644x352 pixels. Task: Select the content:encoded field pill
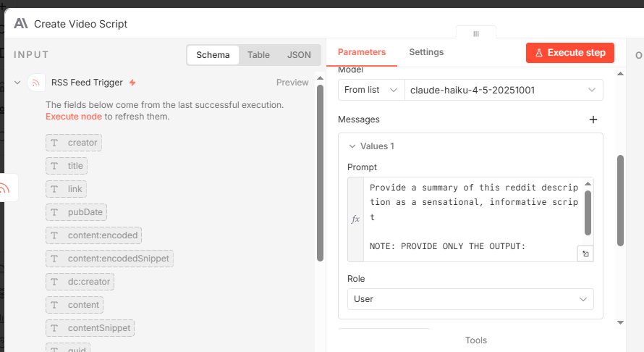93,235
